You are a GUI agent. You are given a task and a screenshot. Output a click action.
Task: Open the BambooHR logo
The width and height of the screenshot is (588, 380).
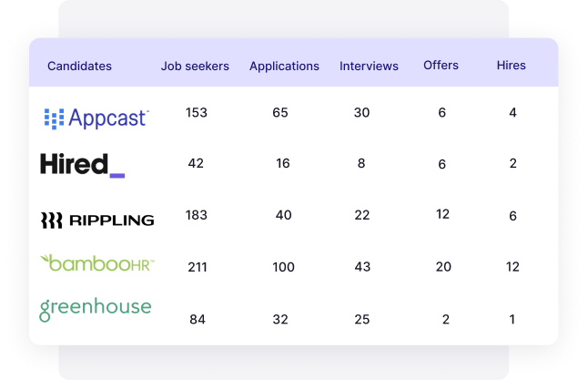tap(97, 263)
